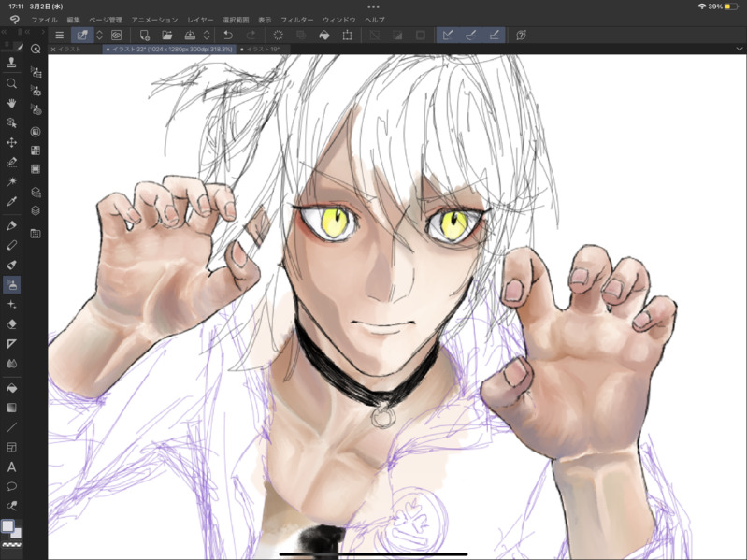Select the Correct line tool

11,506
